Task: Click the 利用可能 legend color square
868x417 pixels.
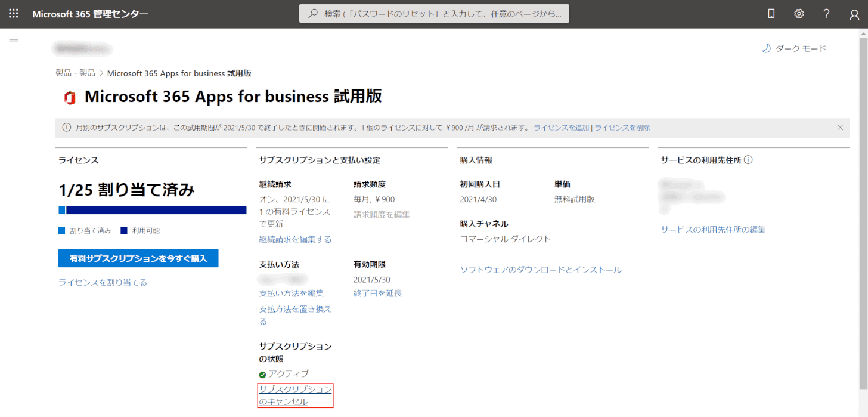Action: pyautogui.click(x=124, y=231)
